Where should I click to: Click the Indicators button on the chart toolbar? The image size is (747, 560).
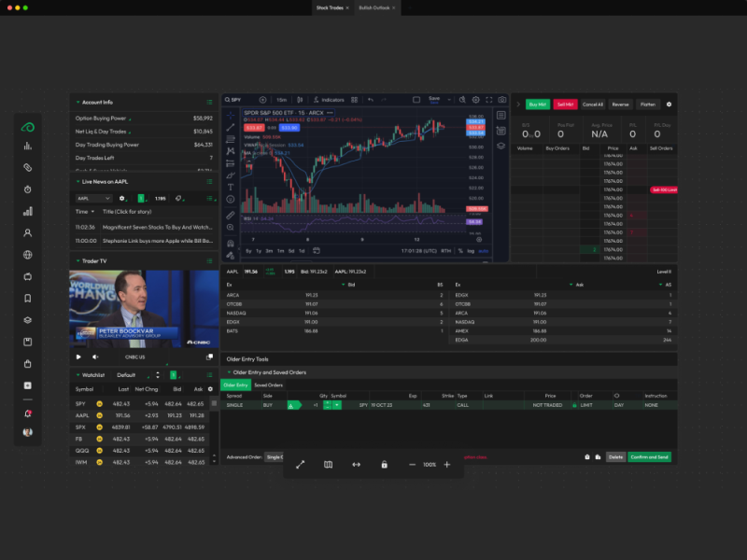[x=330, y=100]
